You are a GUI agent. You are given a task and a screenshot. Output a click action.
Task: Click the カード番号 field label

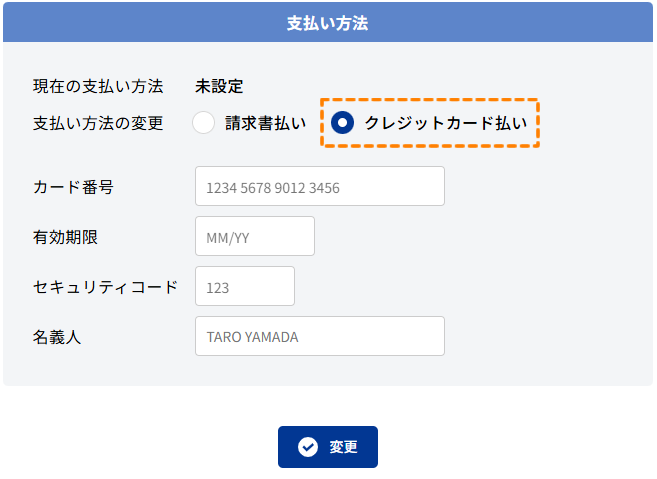pyautogui.click(x=73, y=187)
